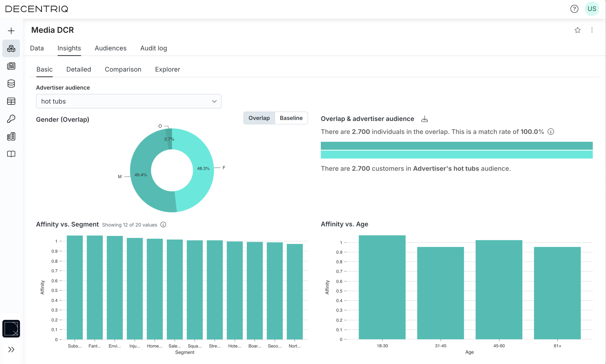Favorite Media DCR with star icon
606x364 pixels.
577,30
